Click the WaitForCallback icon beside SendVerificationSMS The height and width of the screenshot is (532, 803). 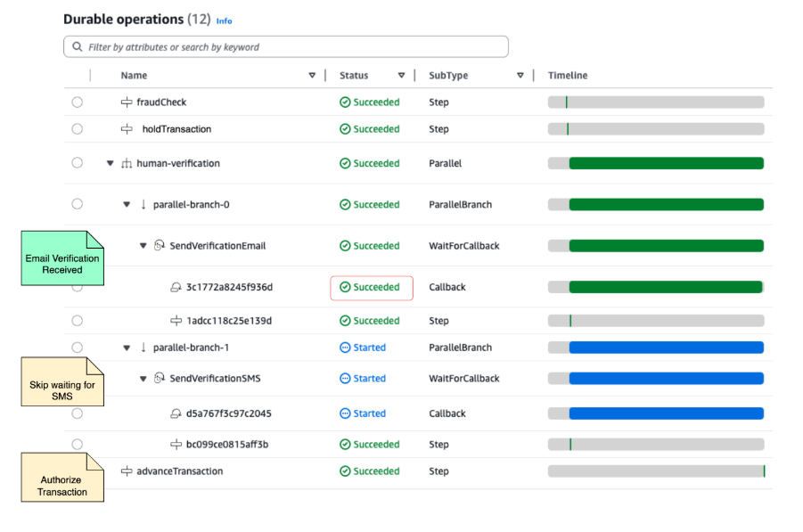point(160,378)
